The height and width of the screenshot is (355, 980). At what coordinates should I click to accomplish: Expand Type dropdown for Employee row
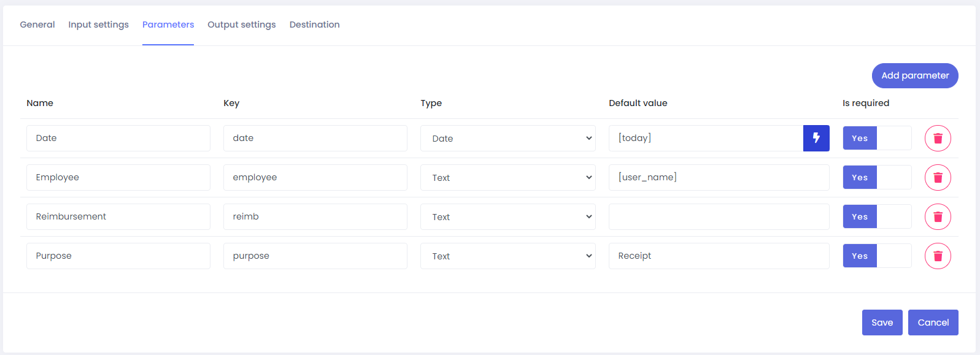[508, 177]
